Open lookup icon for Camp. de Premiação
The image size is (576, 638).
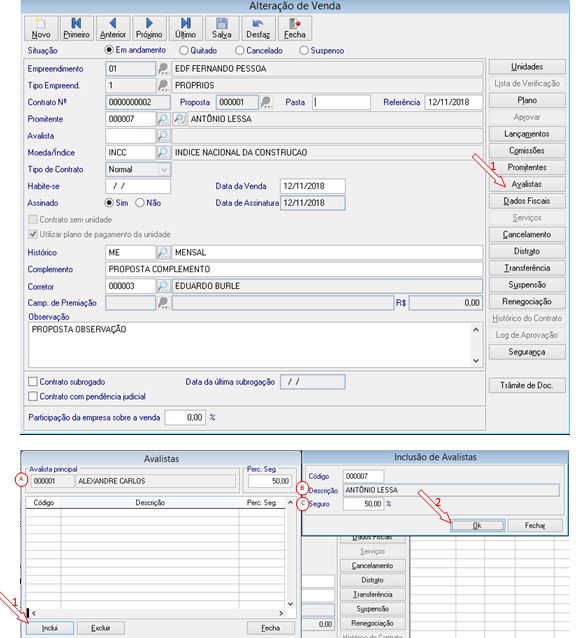coord(163,303)
